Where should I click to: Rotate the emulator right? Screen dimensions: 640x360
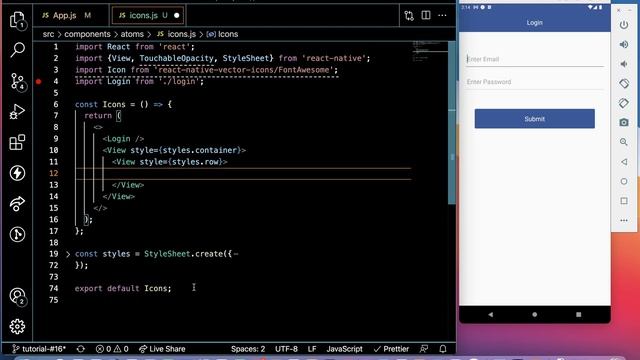point(624,103)
